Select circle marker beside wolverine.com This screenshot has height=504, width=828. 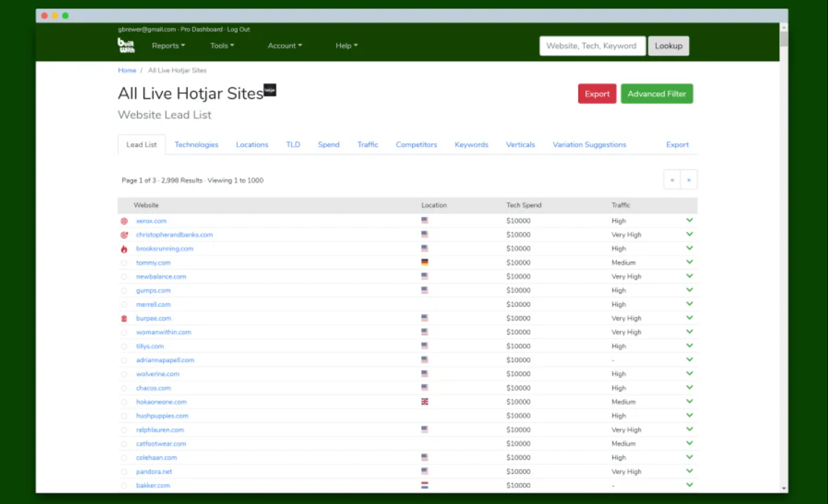click(124, 374)
